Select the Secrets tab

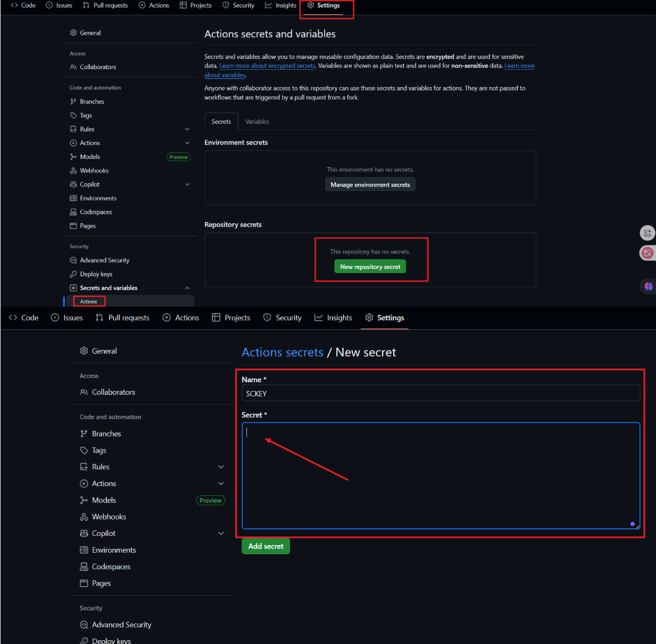pyautogui.click(x=221, y=122)
